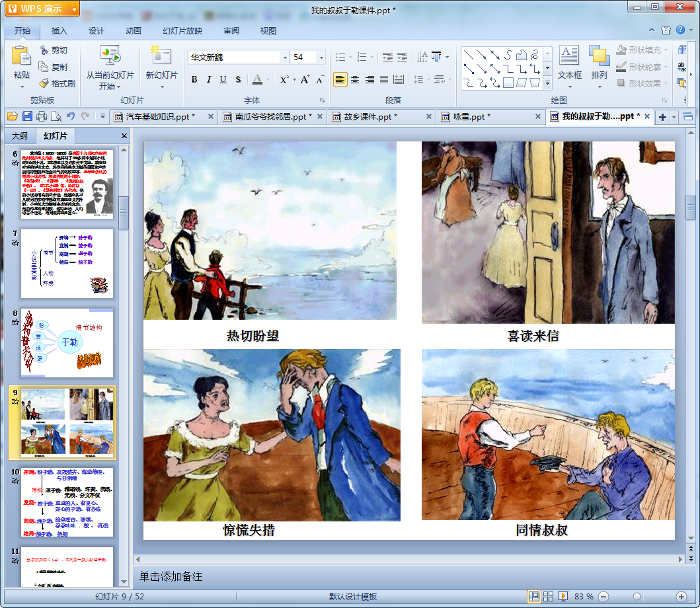The width and height of the screenshot is (700, 608).
Task: Click the zoom out minus button
Action: 603,596
